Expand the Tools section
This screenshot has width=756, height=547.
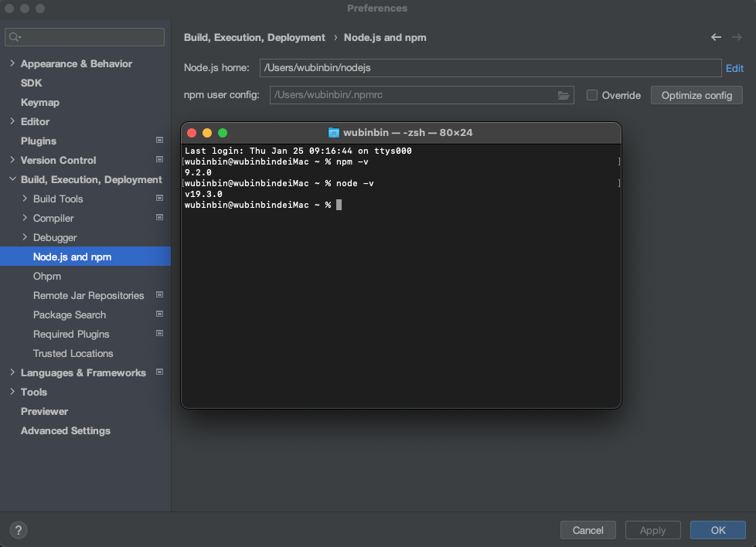[x=12, y=392]
